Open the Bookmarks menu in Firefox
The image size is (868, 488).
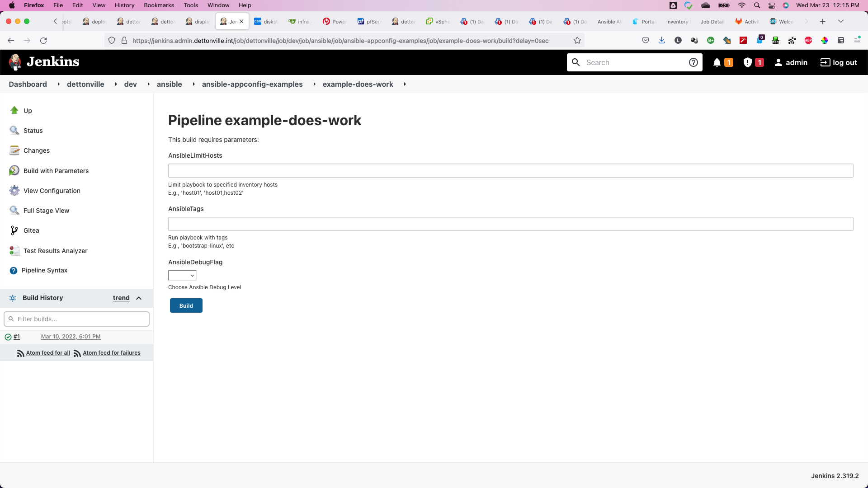(x=159, y=5)
